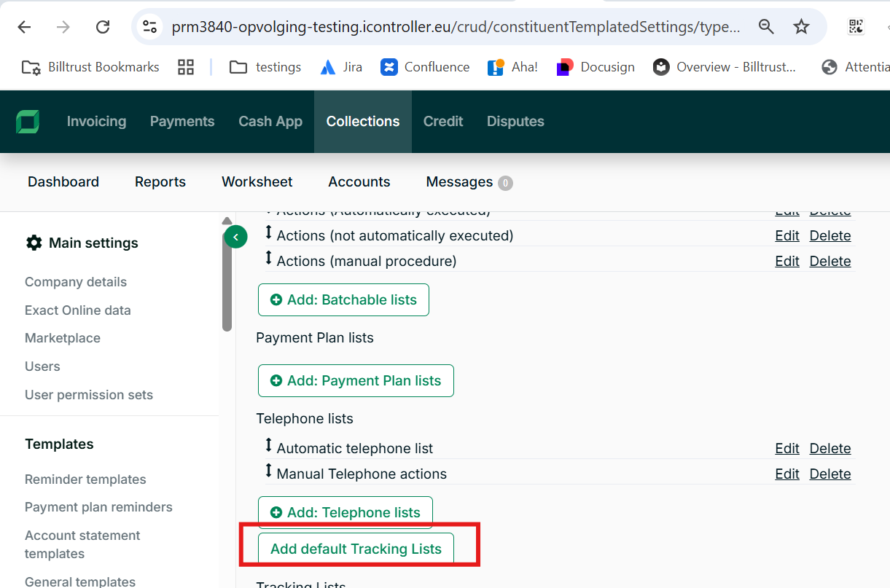890x588 pixels.
Task: Open the QR code extension icon
Action: (x=856, y=28)
